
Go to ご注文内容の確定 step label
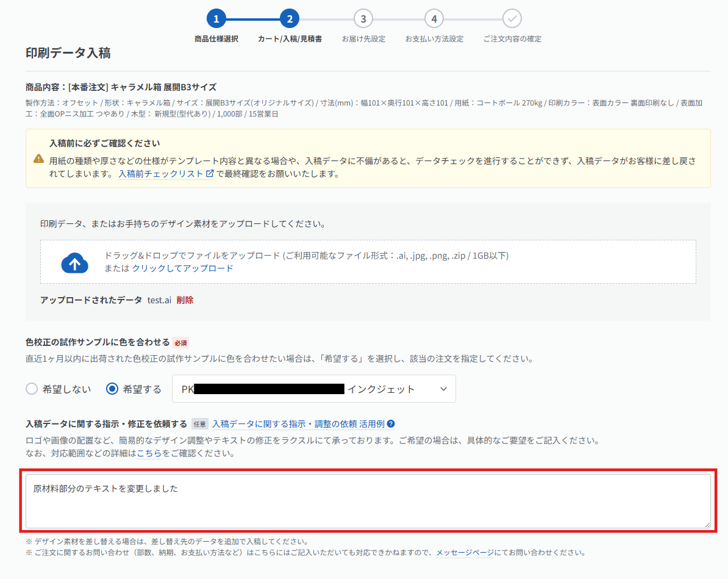click(x=512, y=39)
